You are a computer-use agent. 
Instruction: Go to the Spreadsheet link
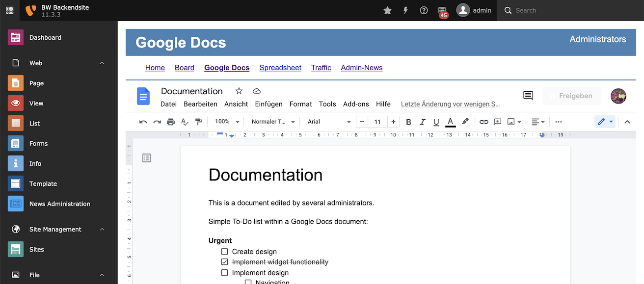(x=280, y=68)
